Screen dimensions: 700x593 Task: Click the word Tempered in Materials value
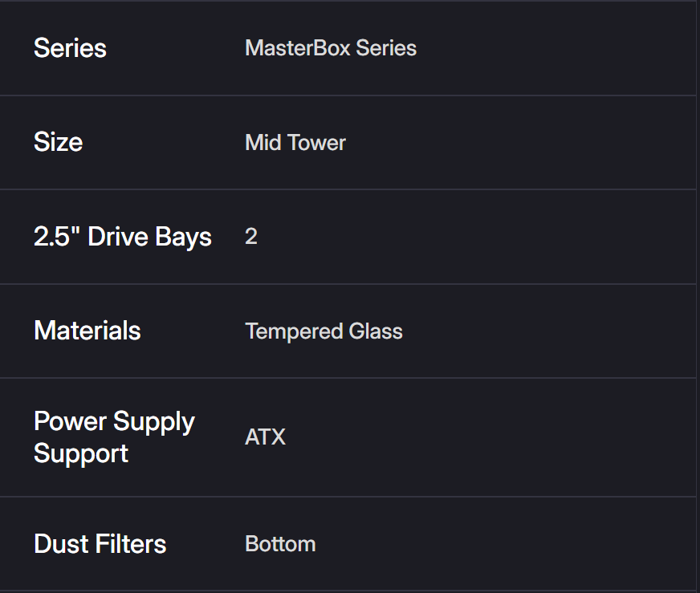coord(293,331)
